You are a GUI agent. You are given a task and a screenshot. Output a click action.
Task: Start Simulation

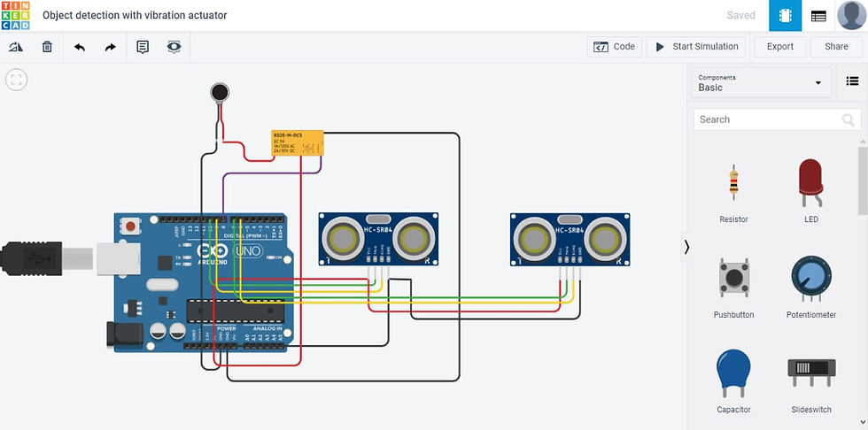696,47
